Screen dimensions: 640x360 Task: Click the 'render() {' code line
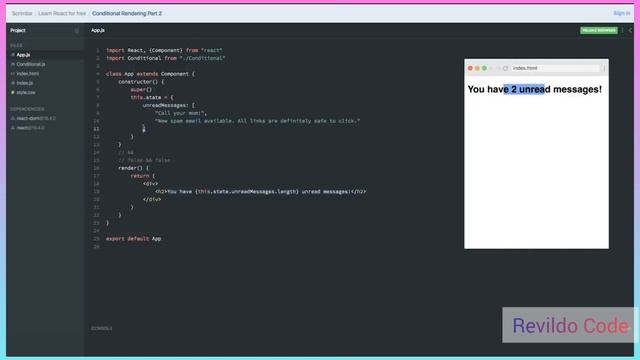pos(133,168)
